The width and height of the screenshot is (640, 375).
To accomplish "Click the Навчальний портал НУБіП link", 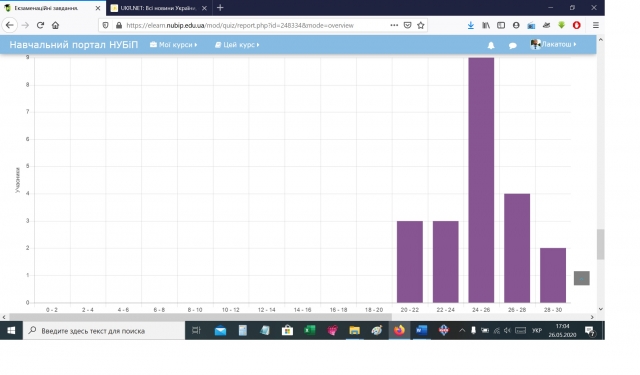I will coord(74,44).
